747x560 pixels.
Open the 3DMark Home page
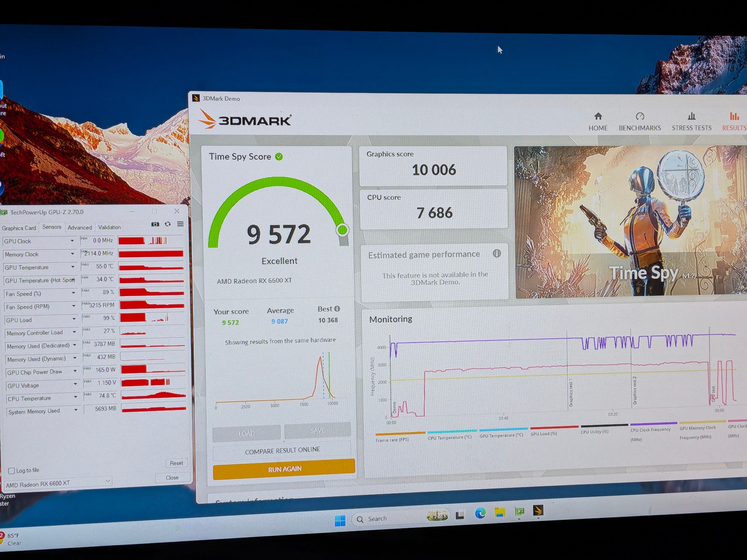pyautogui.click(x=598, y=122)
